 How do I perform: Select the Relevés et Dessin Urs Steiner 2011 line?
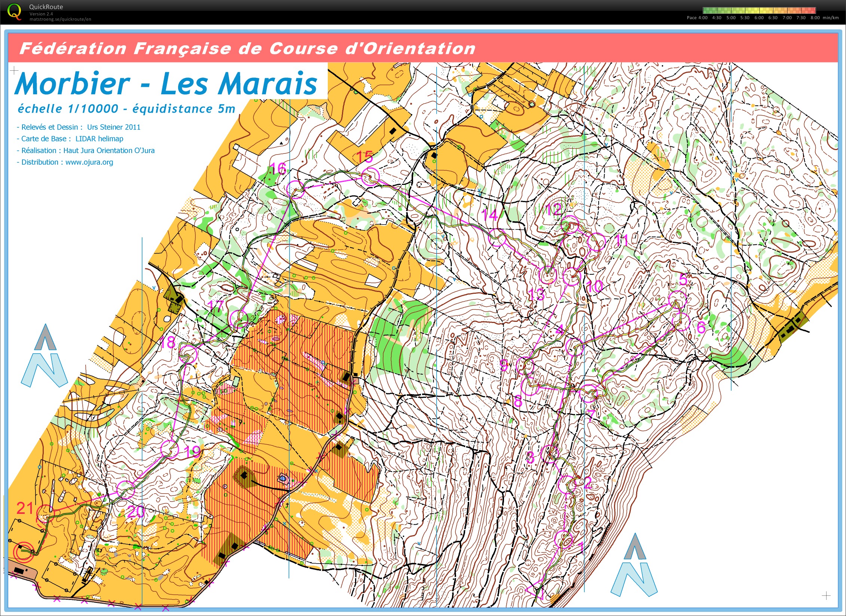click(x=79, y=127)
